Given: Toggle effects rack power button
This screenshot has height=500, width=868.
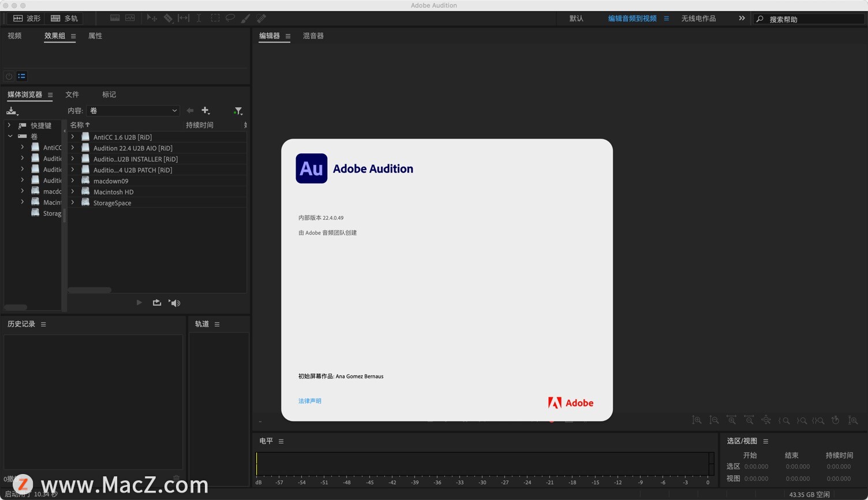Looking at the screenshot, I should [x=9, y=76].
